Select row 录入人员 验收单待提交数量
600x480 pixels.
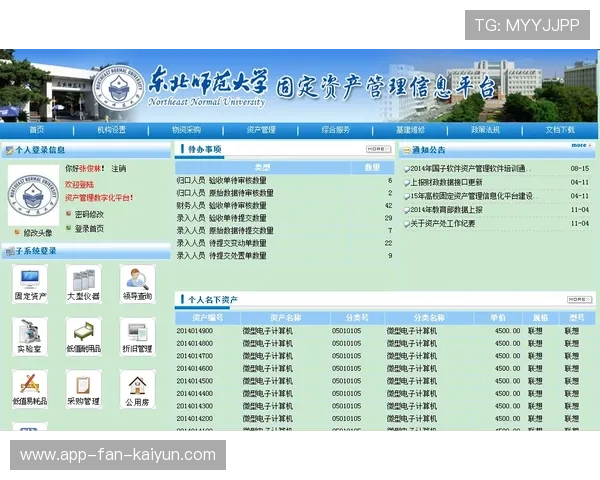(x=284, y=218)
